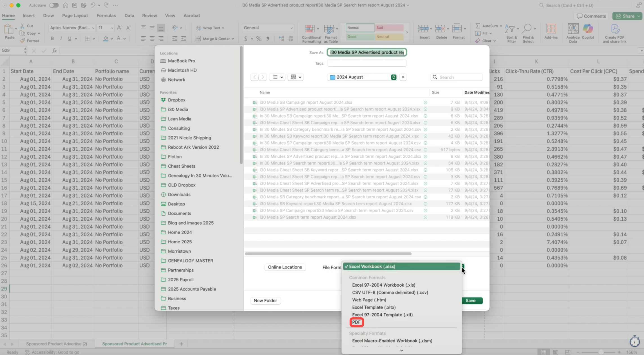Click the New Folder button
Viewport: 644px width, 355px height.
265,301
